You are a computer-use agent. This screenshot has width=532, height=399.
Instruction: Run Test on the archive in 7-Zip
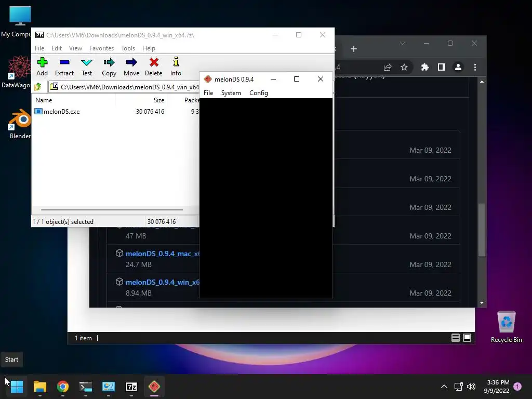click(87, 66)
